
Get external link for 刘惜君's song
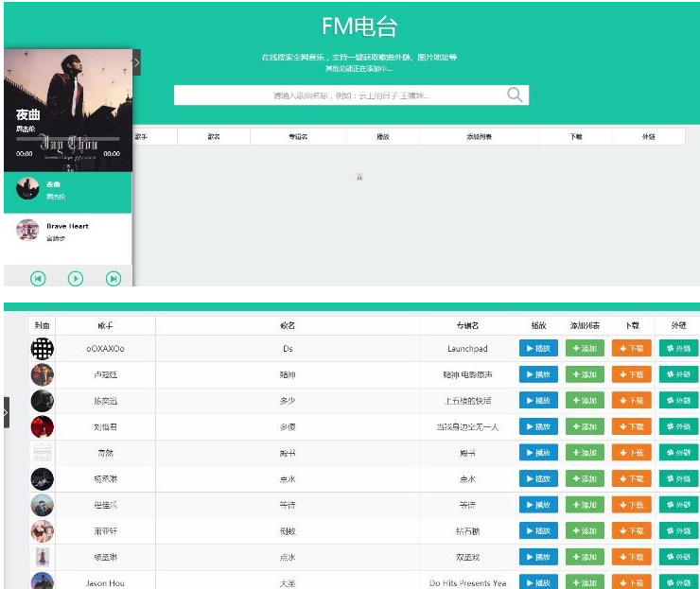(678, 426)
